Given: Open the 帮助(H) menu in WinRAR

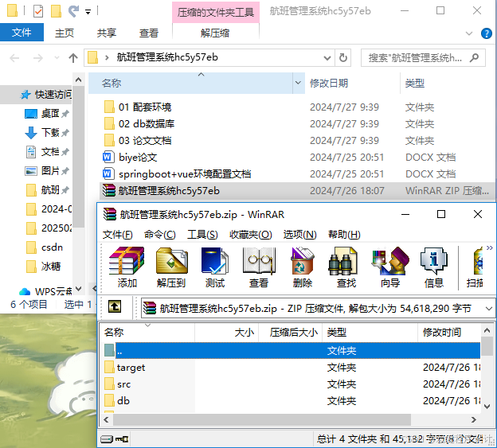Looking at the screenshot, I should pos(344,235).
